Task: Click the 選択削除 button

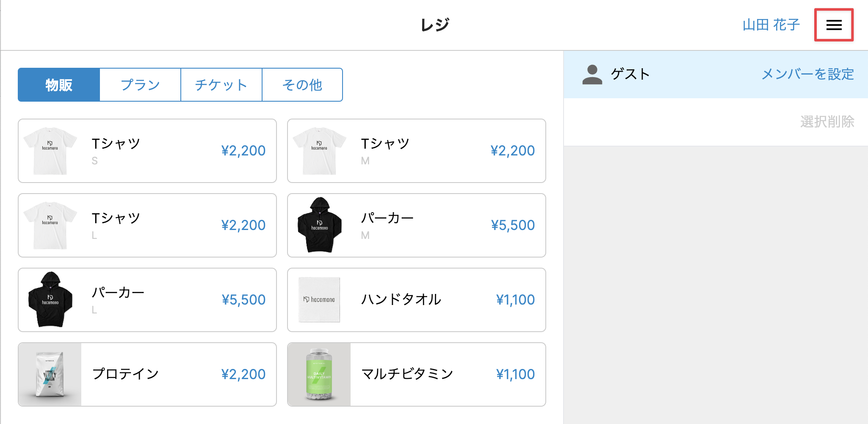Action: (827, 122)
